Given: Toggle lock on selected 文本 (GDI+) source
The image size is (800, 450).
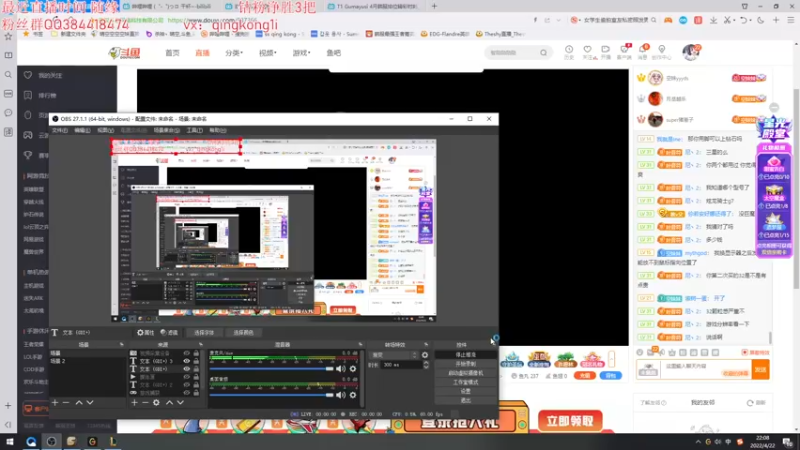Looking at the screenshot, I should pyautogui.click(x=196, y=368).
